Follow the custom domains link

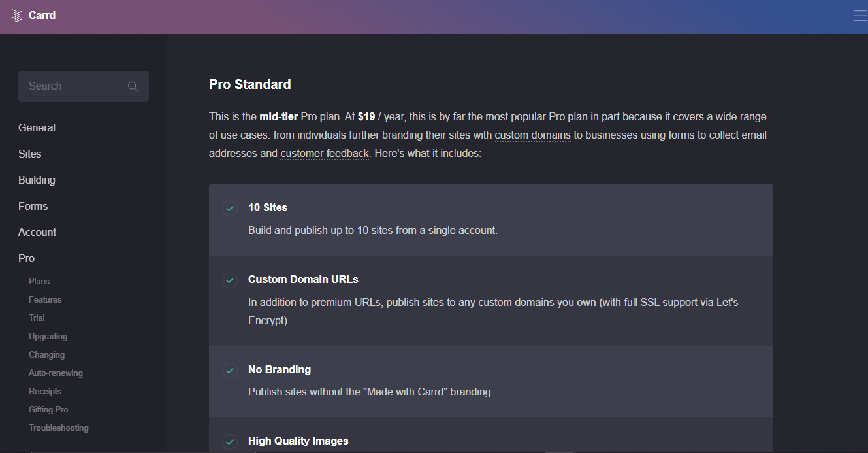pyautogui.click(x=532, y=135)
